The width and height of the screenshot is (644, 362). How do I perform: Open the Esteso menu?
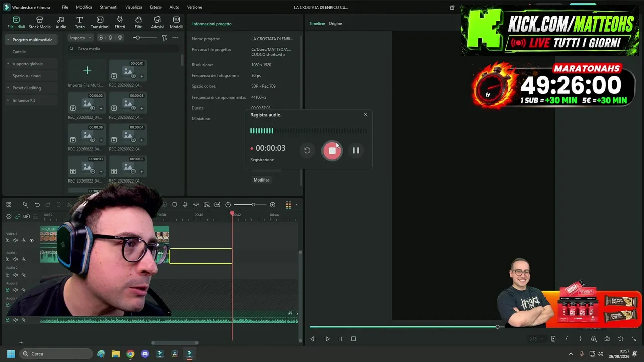(x=155, y=7)
